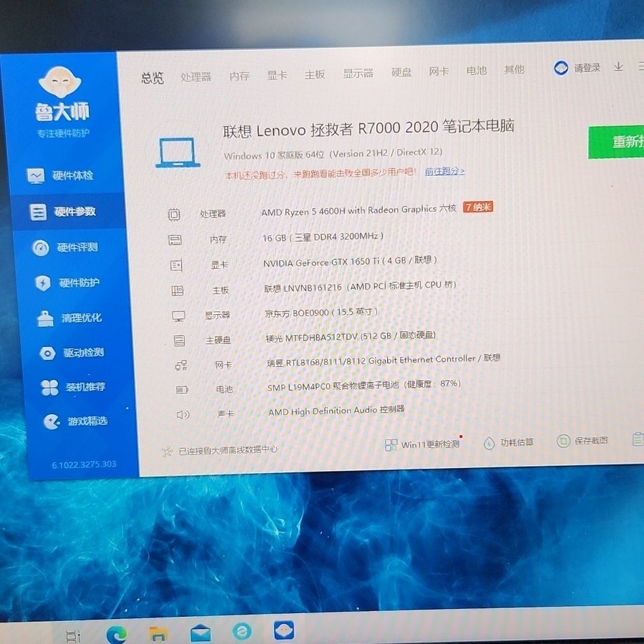
Task: Follow the 前往跑分 link
Action: coord(445,171)
